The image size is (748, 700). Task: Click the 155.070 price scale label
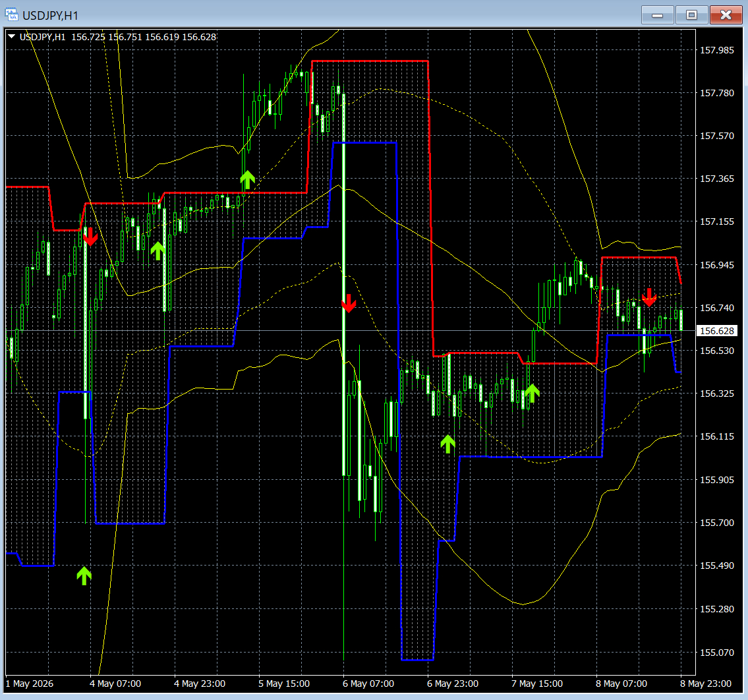(716, 653)
